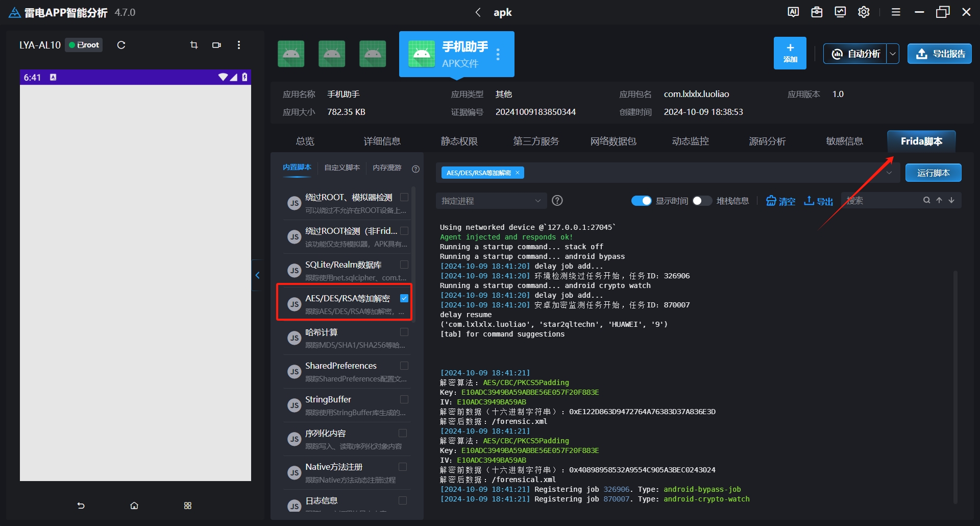Go back with the apk back arrow
The width and height of the screenshot is (980, 526).
click(x=478, y=12)
